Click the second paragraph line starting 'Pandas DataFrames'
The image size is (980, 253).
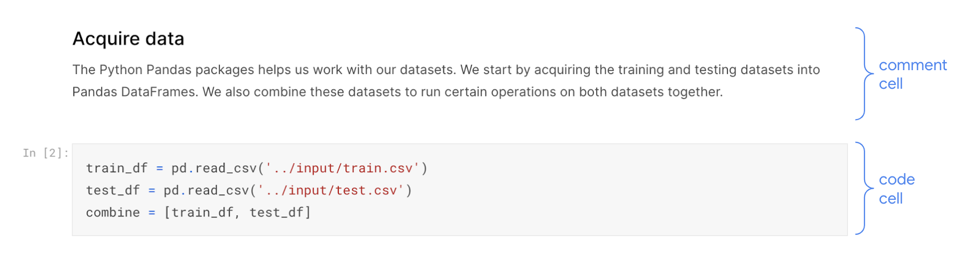(397, 92)
